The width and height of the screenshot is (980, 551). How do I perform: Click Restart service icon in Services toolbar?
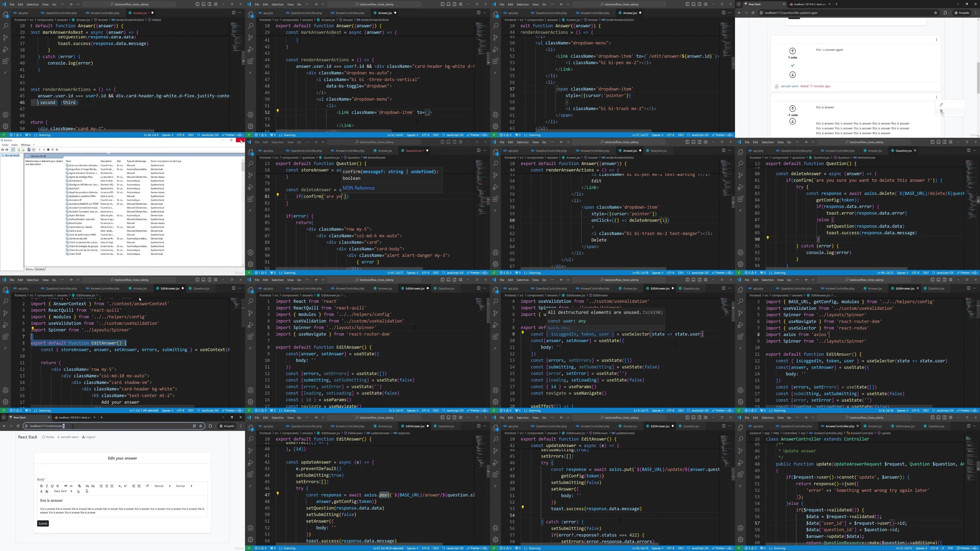pos(57,150)
